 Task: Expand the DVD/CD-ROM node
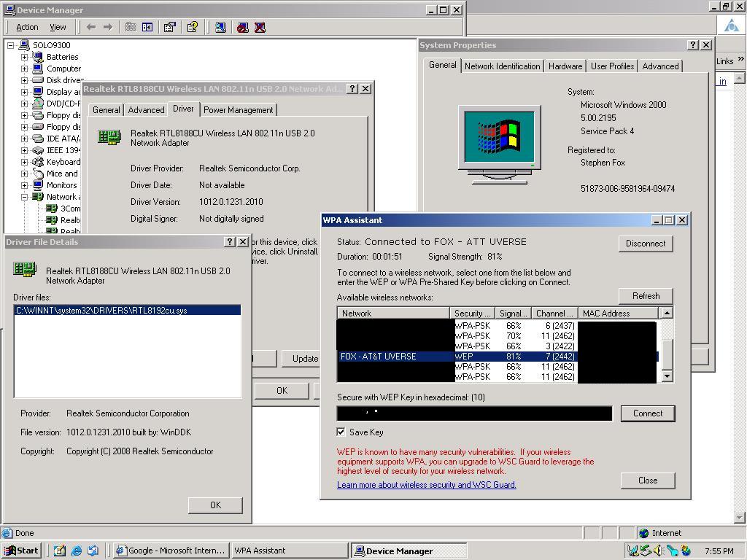click(24, 104)
